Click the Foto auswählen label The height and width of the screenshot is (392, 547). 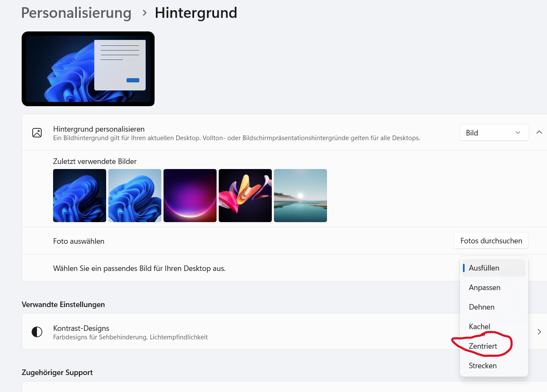(79, 241)
